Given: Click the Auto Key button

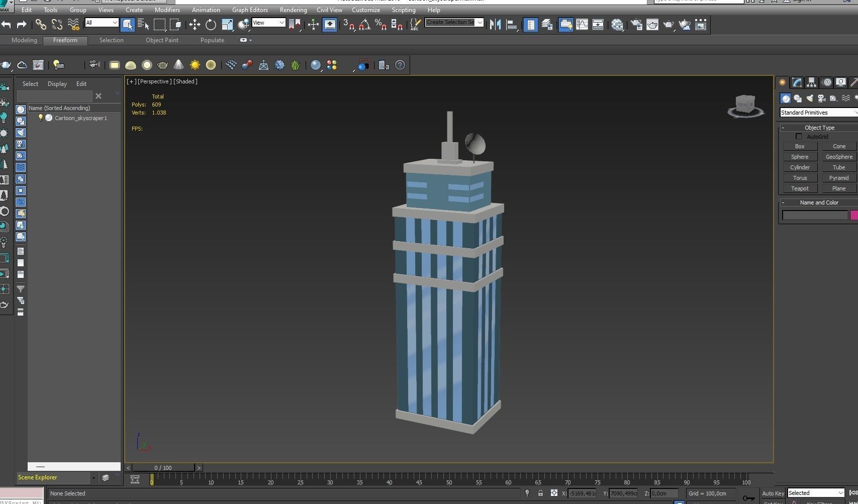Looking at the screenshot, I should click(773, 493).
